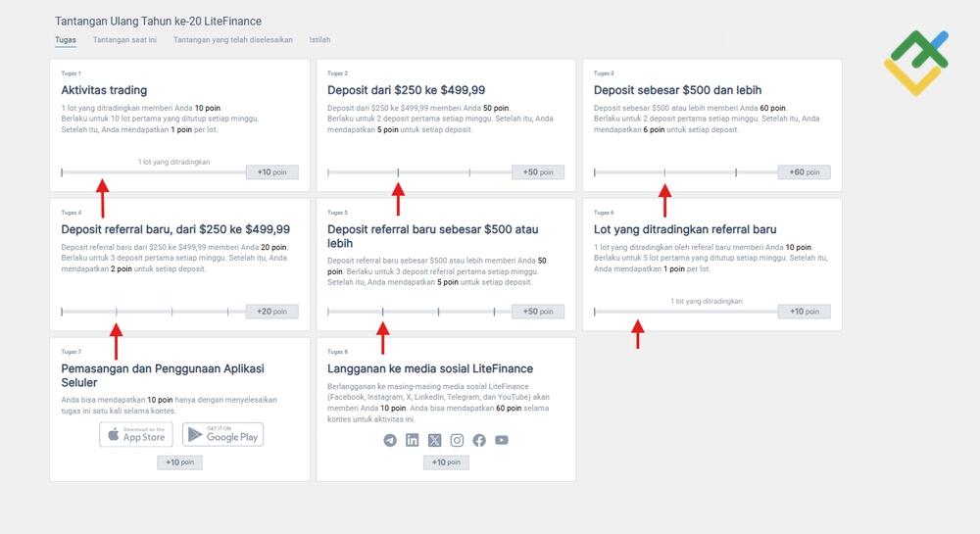The height and width of the screenshot is (534, 980).
Task: Open the YouTube social media icon
Action: [501, 440]
